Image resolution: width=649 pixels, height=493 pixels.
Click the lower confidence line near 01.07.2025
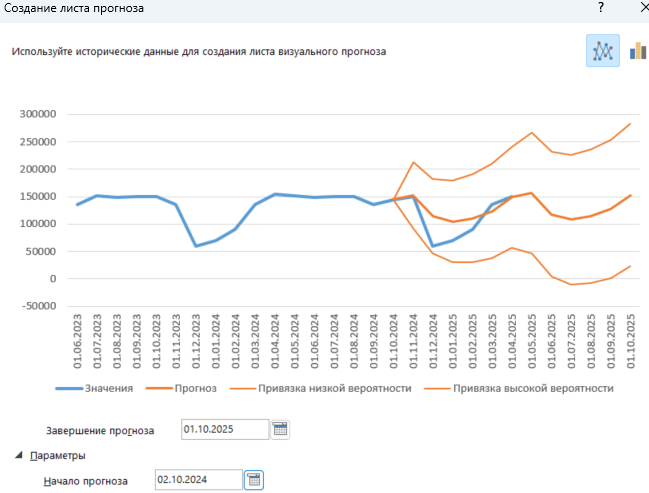pyautogui.click(x=571, y=284)
